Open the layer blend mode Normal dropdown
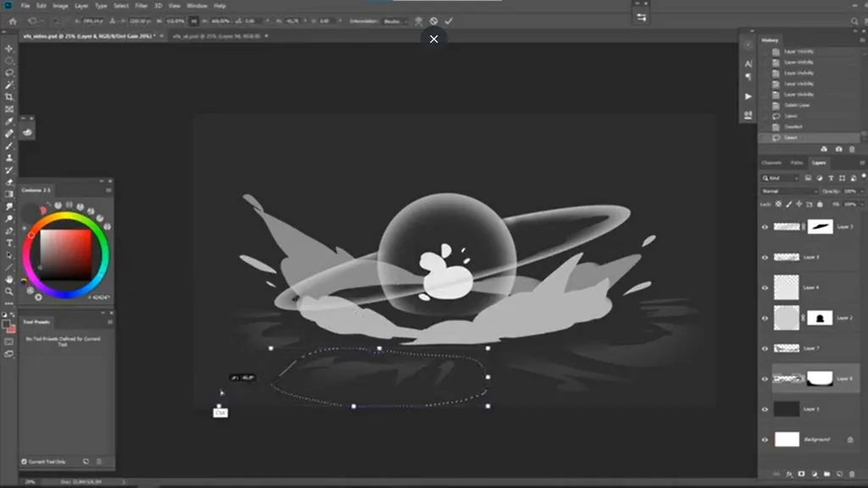Viewport: 868px width, 488px height. [x=789, y=191]
